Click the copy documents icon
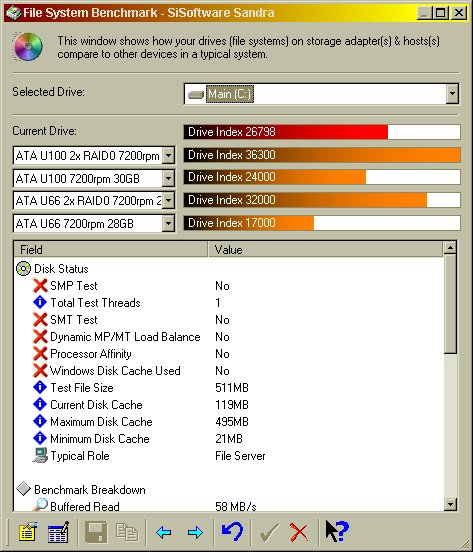 coord(127,532)
